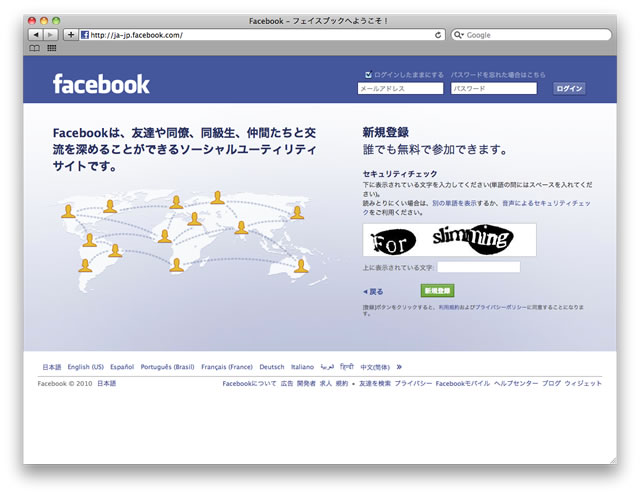This screenshot has height=496, width=640.
Task: Select 日本語 in language row
Action: (52, 367)
